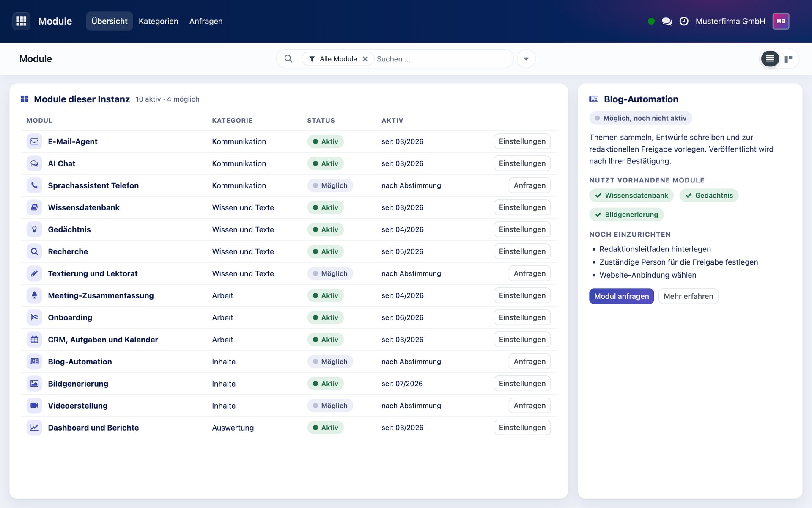Click the Mehr erfahren button

coord(688,296)
